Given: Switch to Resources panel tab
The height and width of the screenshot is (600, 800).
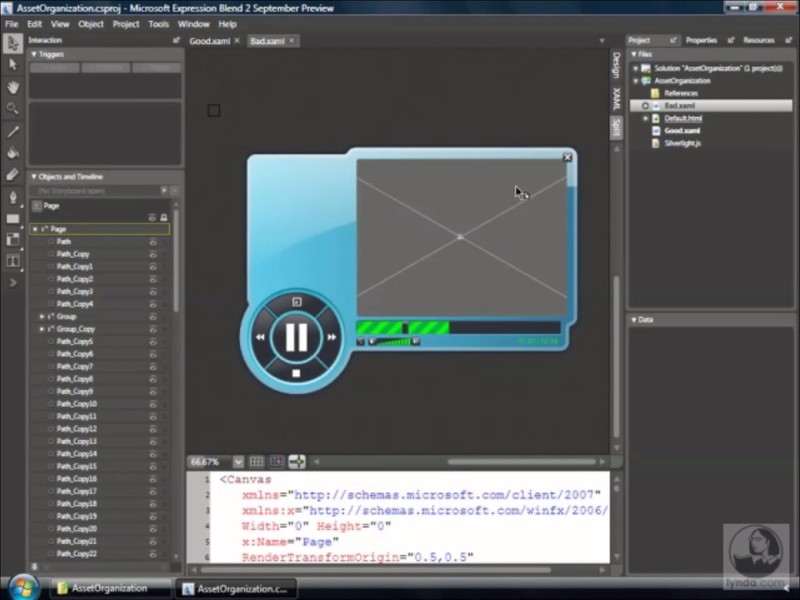Looking at the screenshot, I should (759, 40).
